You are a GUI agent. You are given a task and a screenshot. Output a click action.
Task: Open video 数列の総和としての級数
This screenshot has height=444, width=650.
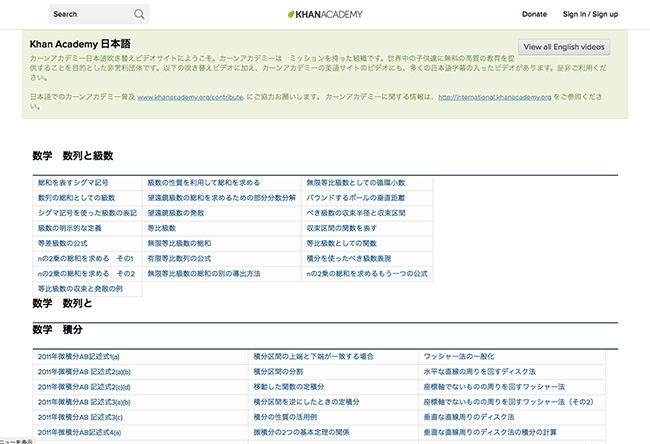77,198
